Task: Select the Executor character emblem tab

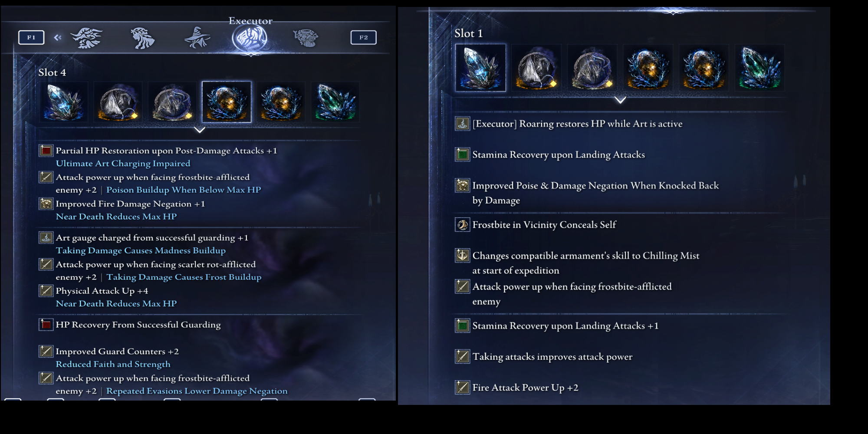Action: click(250, 39)
